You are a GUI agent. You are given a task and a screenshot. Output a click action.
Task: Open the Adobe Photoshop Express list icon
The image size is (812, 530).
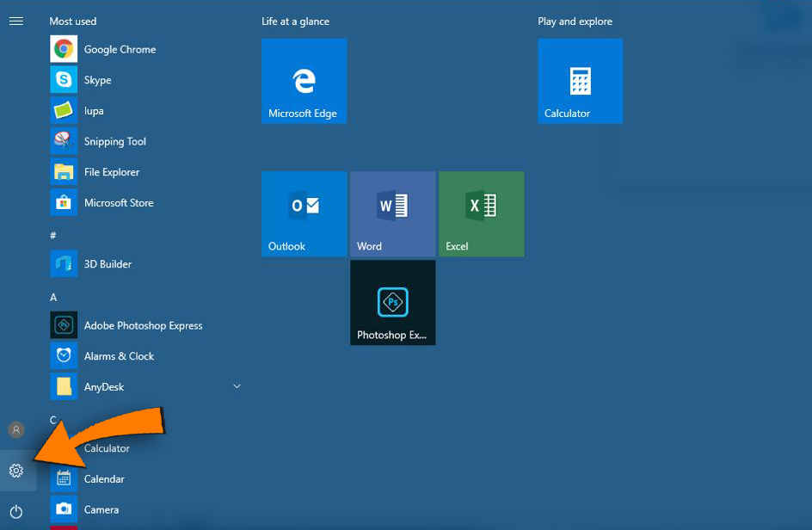64,325
